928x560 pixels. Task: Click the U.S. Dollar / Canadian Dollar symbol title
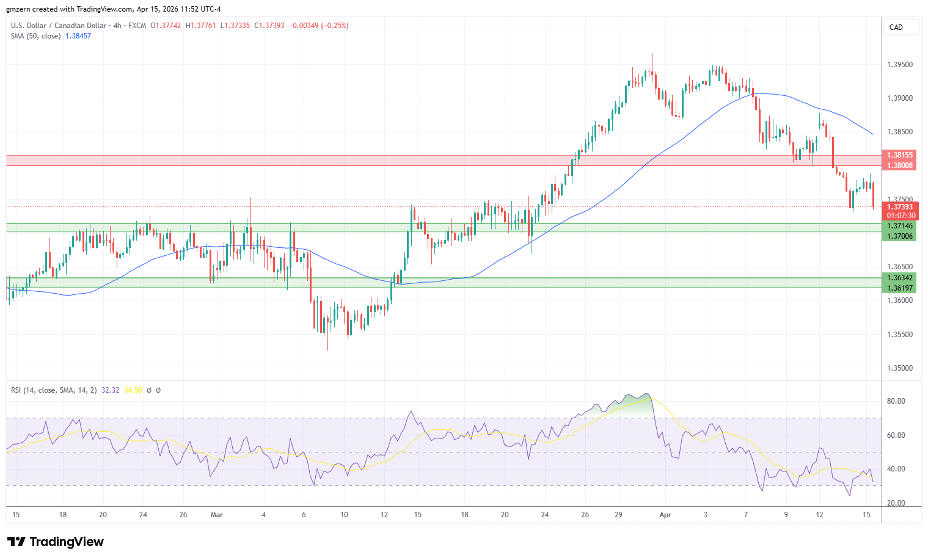57,26
